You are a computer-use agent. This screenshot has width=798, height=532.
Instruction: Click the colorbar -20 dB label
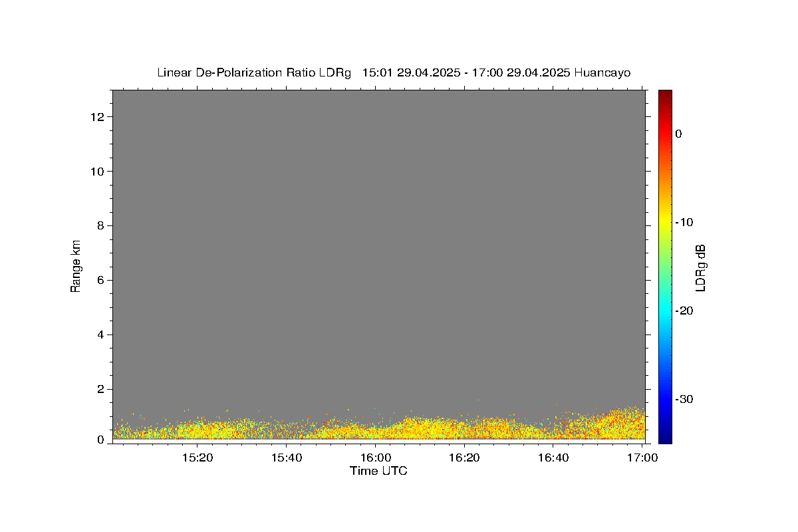click(x=684, y=311)
